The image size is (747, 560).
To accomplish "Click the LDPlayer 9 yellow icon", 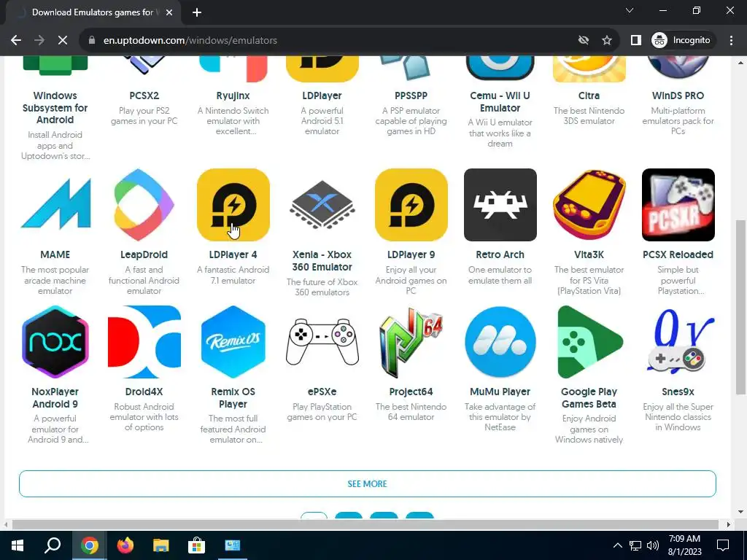I will (411, 205).
